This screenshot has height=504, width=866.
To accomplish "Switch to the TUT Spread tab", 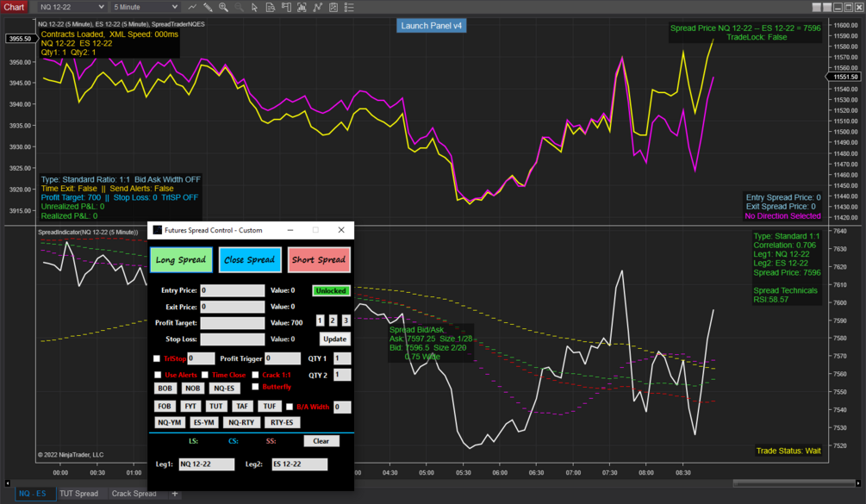I will (x=80, y=493).
